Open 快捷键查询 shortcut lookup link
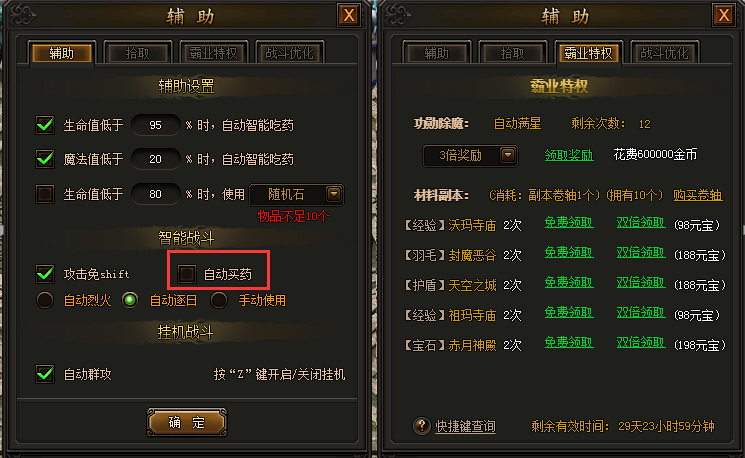 pos(466,426)
